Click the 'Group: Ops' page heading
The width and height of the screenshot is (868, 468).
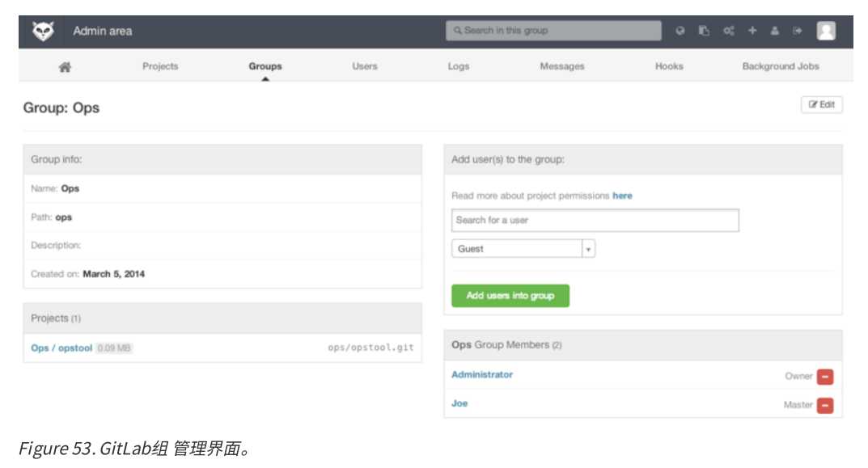[61, 108]
